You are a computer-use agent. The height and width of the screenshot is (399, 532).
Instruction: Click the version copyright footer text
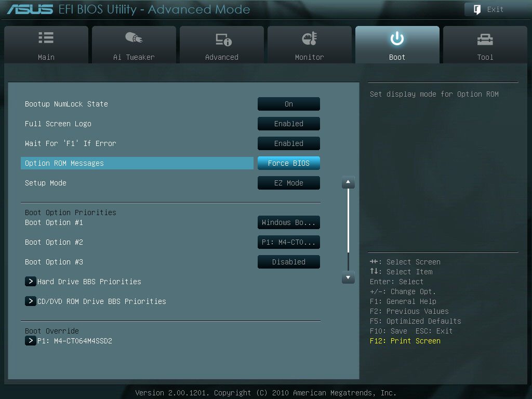point(265,393)
